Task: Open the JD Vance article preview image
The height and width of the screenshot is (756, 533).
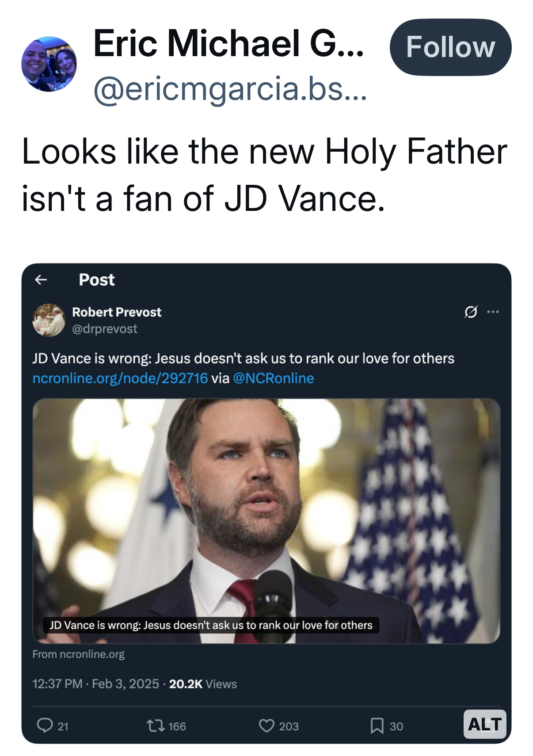Action: tap(266, 508)
